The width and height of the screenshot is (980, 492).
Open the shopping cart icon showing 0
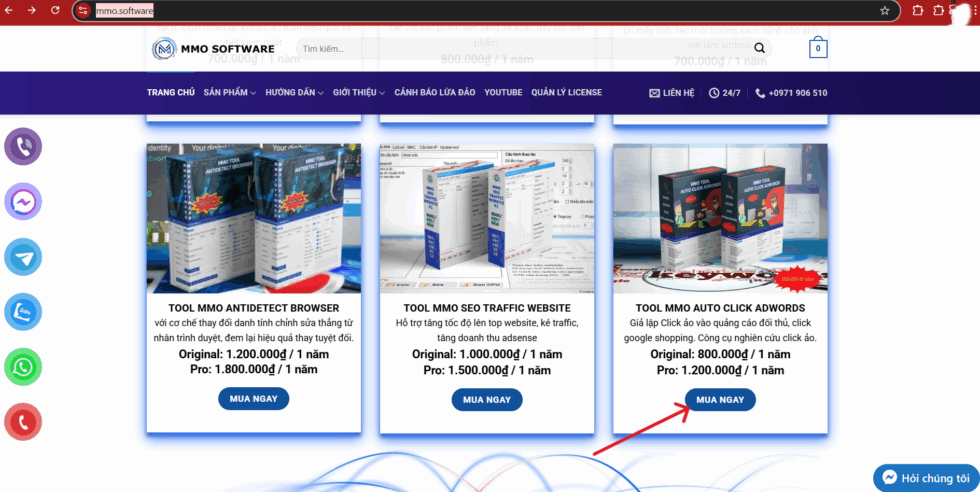click(x=818, y=48)
